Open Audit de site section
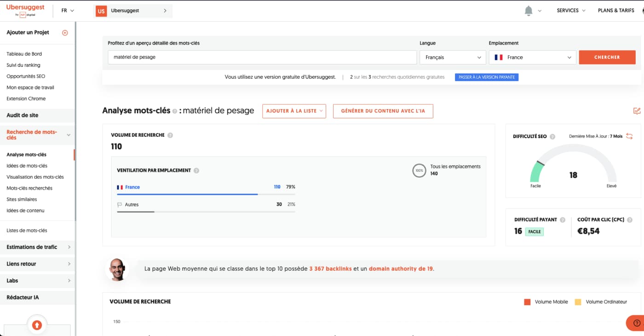 tap(37, 116)
